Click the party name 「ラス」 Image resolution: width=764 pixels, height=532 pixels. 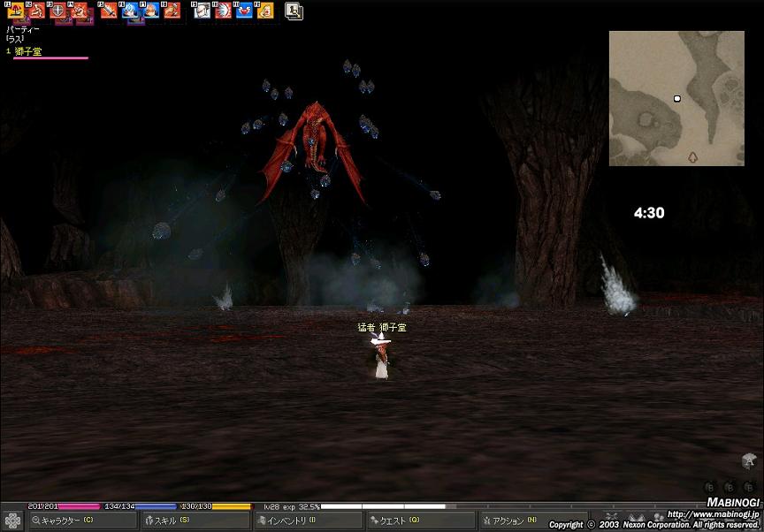coord(15,39)
